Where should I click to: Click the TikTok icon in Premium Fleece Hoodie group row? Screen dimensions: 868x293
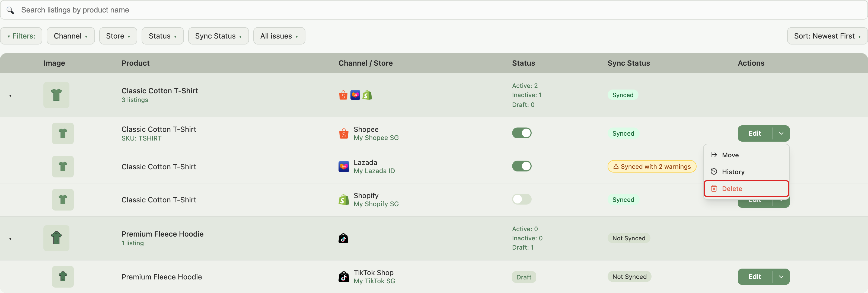pos(343,238)
